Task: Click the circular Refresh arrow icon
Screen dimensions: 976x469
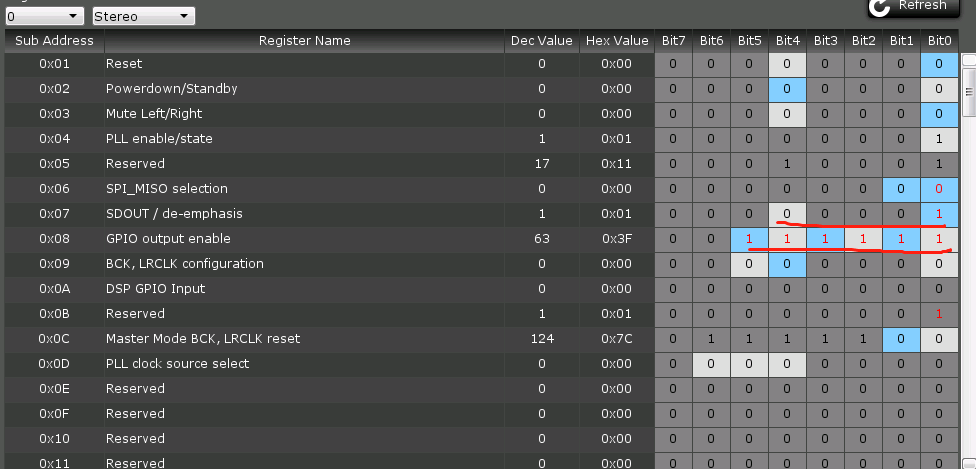Action: (x=880, y=7)
